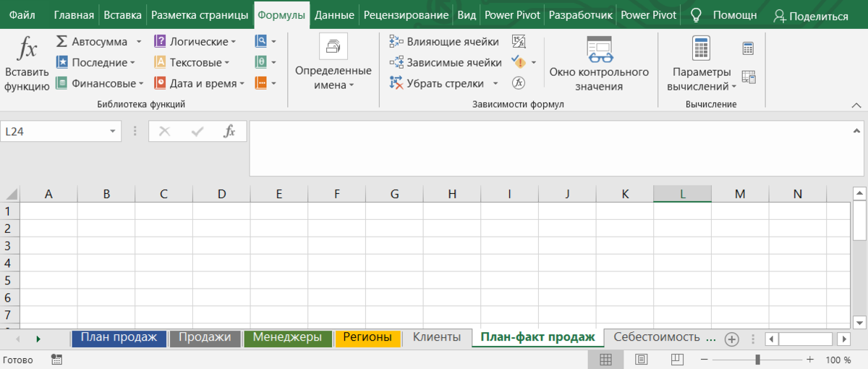Select the План продаж sheet tab

click(x=119, y=338)
